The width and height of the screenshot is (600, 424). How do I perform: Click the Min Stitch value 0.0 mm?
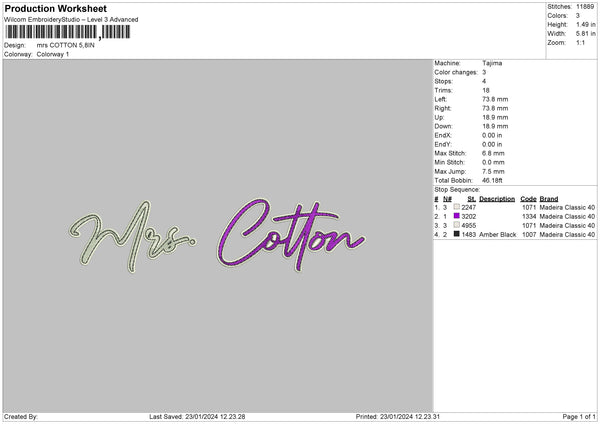click(493, 162)
